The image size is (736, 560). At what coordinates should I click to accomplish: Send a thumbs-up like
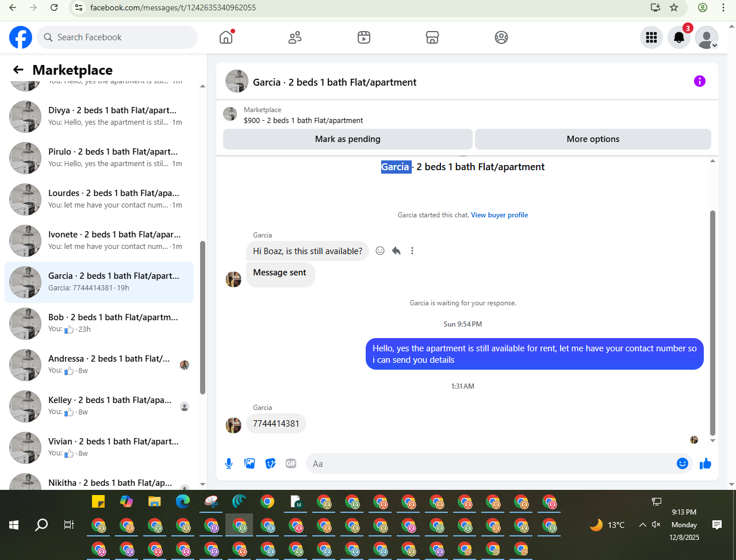[x=706, y=463]
